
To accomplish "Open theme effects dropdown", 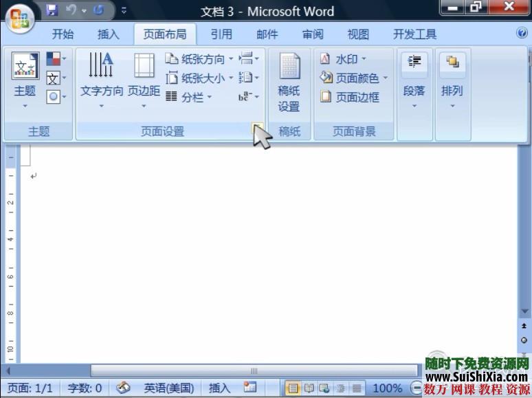I will point(56,97).
